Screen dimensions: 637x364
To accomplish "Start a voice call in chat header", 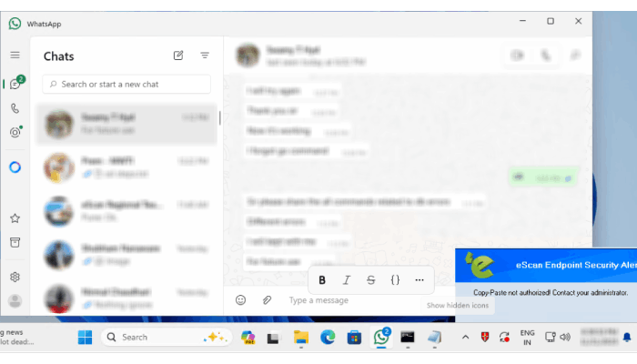I will (x=546, y=56).
